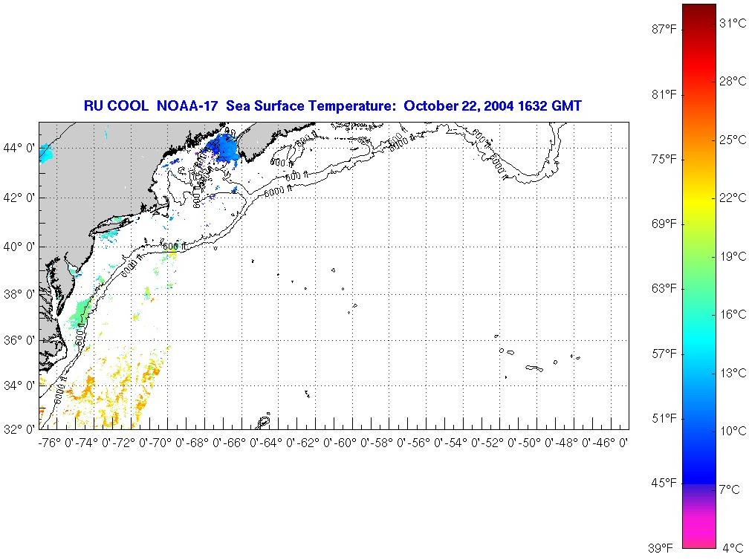Select the 51°F colorbar label
The height and width of the screenshot is (560, 749).
point(664,419)
